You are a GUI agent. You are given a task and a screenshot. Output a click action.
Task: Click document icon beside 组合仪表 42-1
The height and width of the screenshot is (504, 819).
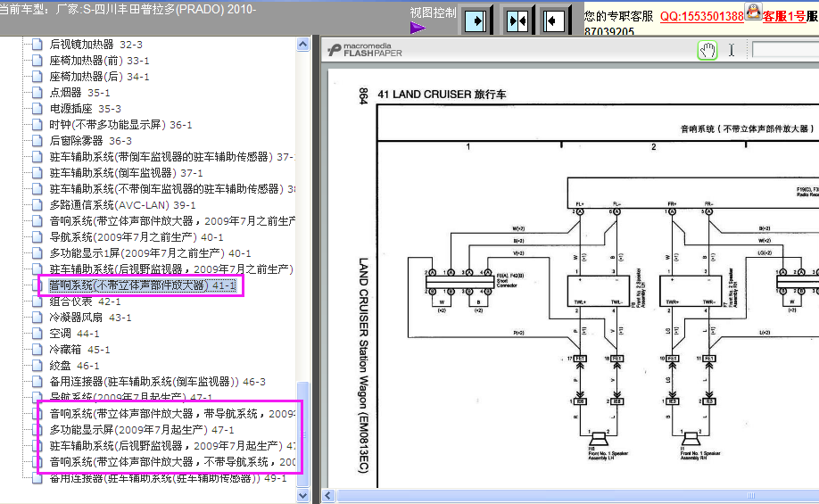[37, 302]
